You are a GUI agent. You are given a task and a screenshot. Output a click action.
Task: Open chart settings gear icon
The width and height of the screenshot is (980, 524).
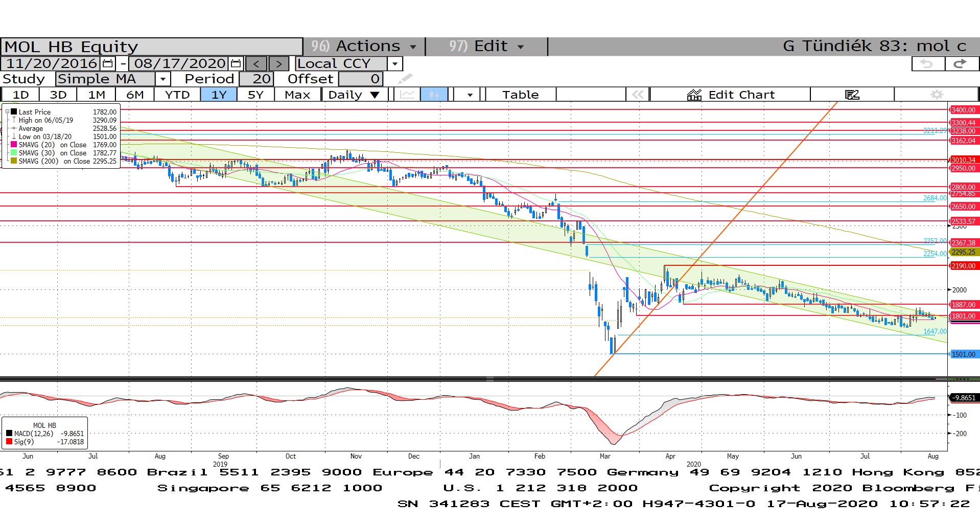(937, 95)
